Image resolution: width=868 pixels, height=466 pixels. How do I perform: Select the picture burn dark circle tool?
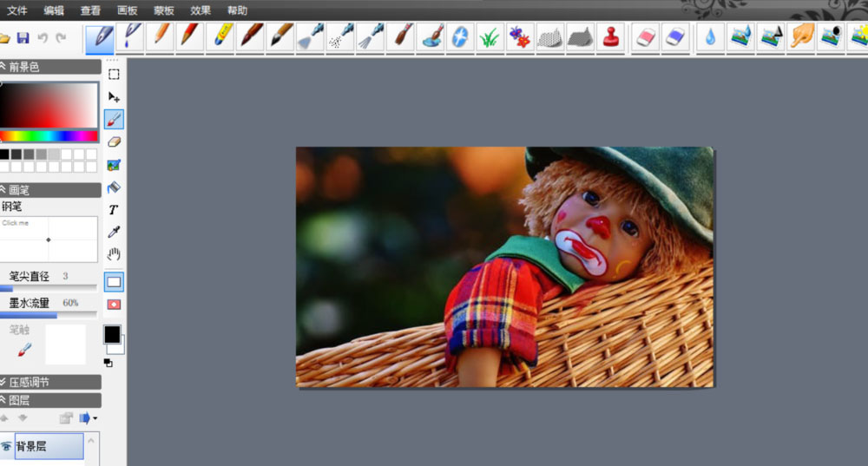(x=831, y=37)
